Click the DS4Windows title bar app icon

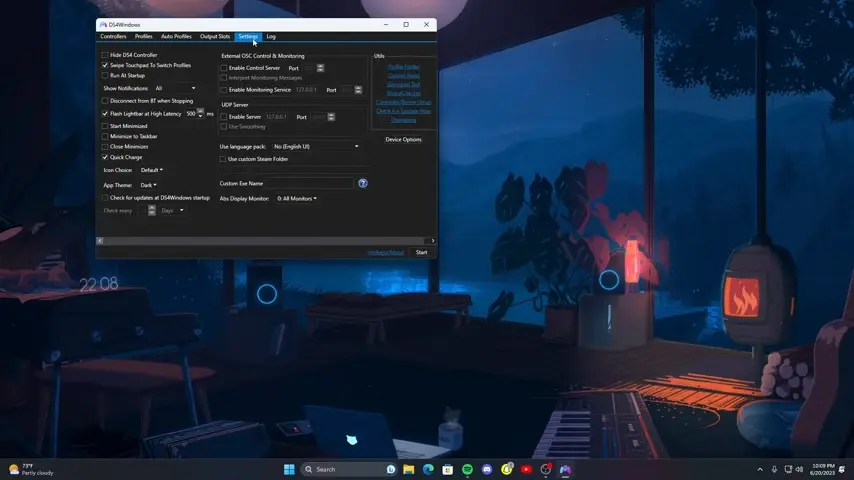tap(103, 25)
